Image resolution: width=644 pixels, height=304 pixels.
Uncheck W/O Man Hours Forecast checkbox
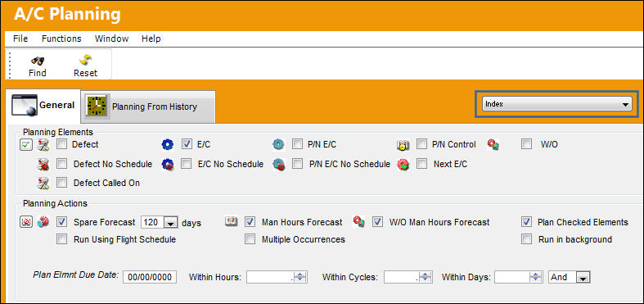click(377, 222)
